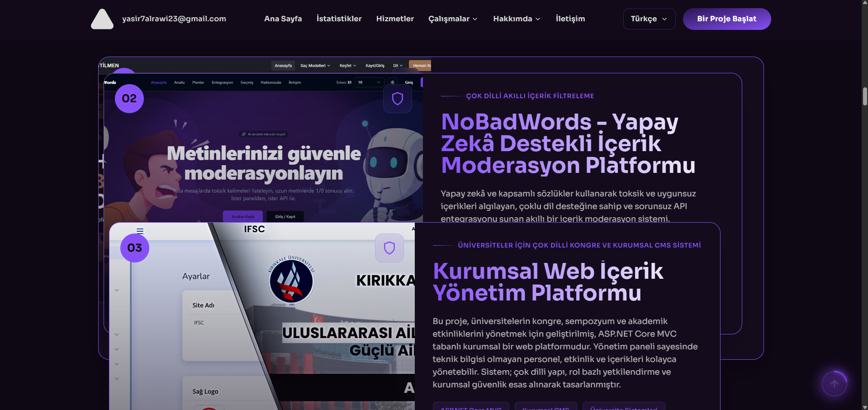Image resolution: width=868 pixels, height=410 pixels.
Task: Click the Bir Proje Başlat button
Action: (x=727, y=19)
